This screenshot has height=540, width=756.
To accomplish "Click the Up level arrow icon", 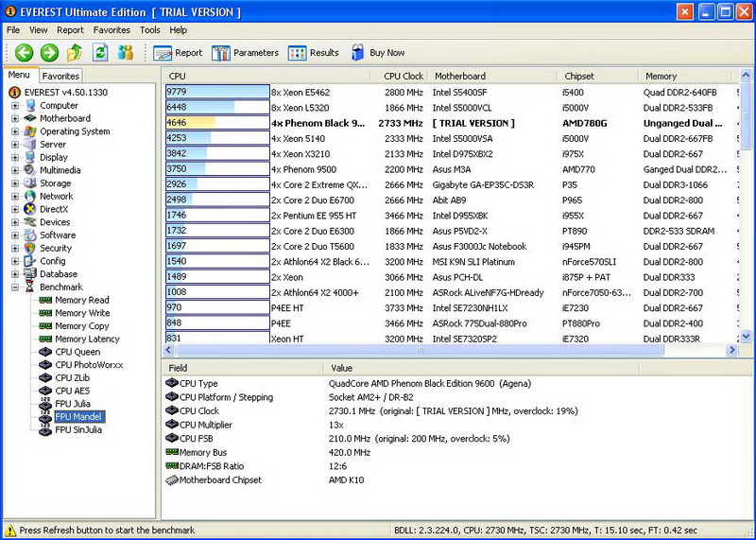I will 75,53.
